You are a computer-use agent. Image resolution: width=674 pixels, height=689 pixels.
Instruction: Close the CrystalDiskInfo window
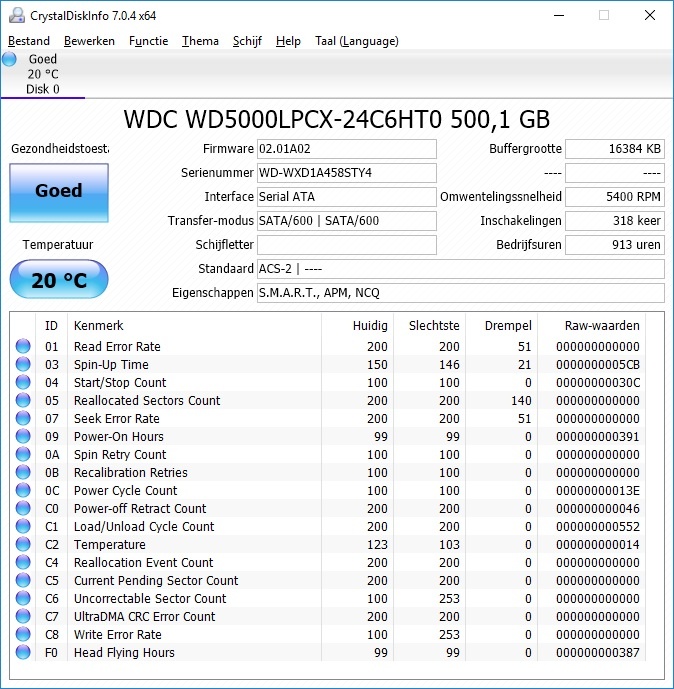(x=650, y=15)
